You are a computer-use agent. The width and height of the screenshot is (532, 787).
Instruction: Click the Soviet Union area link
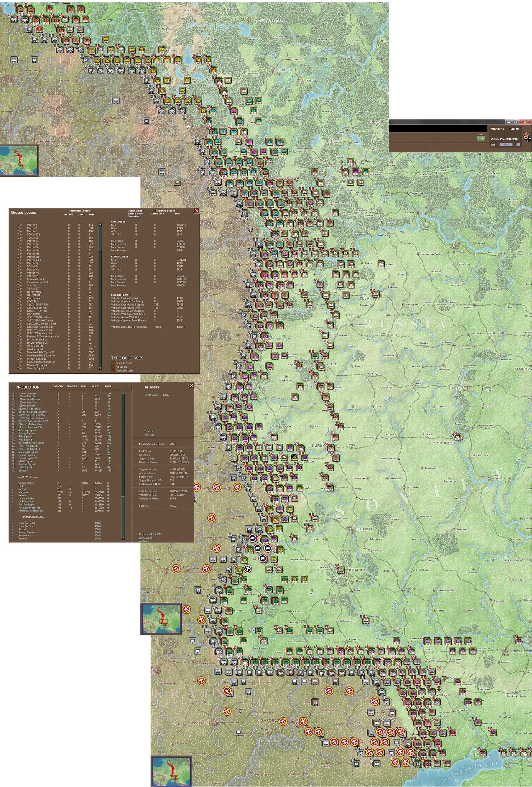click(x=151, y=395)
